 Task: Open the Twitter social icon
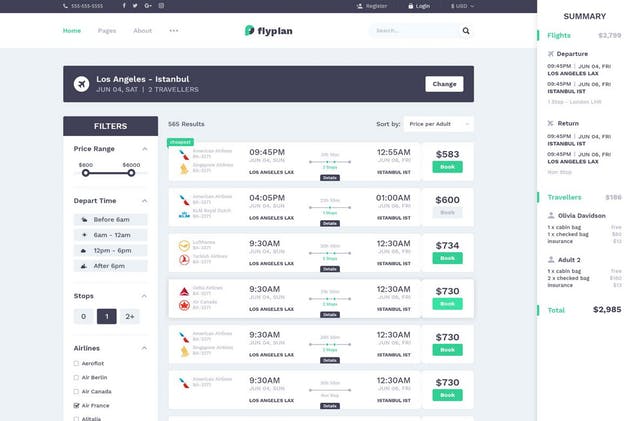(x=135, y=6)
